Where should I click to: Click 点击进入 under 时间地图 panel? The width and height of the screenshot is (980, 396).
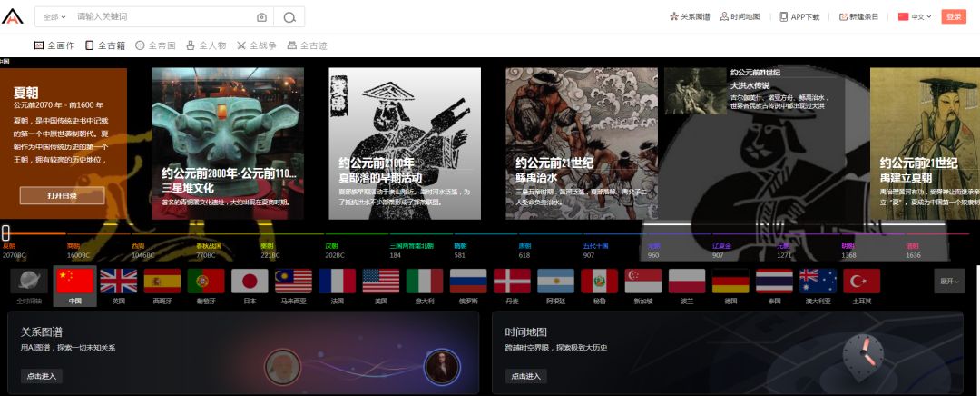(x=526, y=377)
